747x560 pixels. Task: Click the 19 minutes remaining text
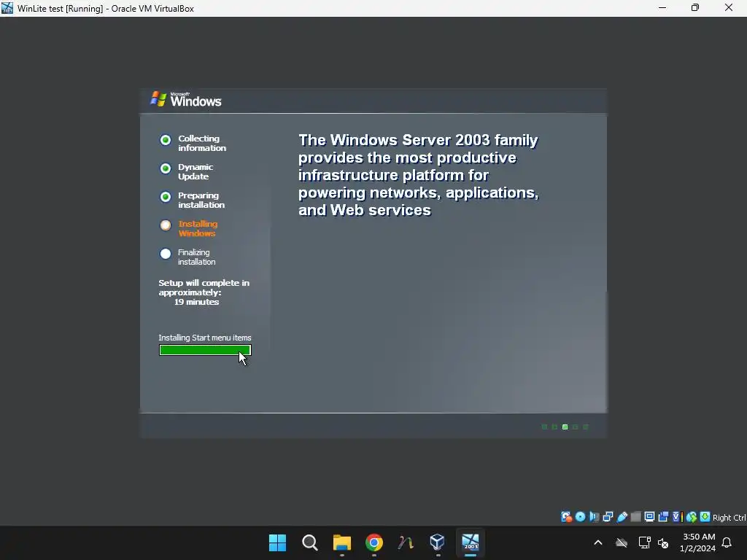(196, 302)
